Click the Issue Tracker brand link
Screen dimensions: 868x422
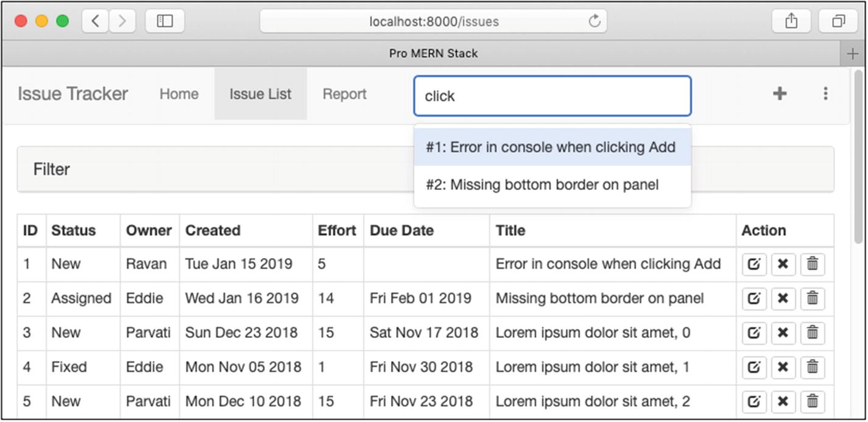73,94
